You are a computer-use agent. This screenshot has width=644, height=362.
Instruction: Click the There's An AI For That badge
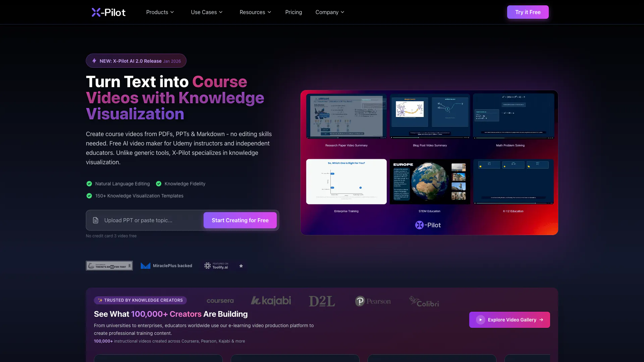pos(109,266)
